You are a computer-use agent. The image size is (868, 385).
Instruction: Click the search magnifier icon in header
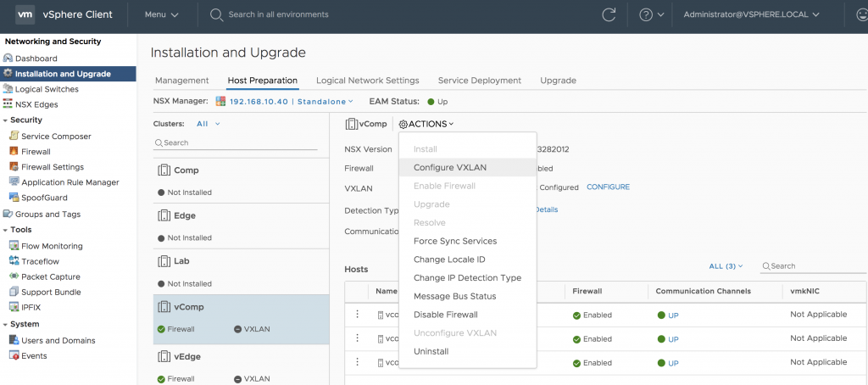tap(216, 14)
